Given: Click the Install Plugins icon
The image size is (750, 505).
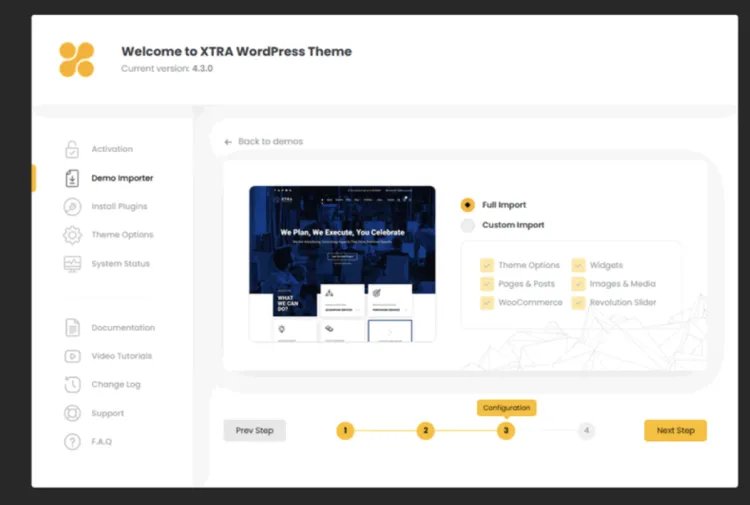Looking at the screenshot, I should (x=72, y=207).
